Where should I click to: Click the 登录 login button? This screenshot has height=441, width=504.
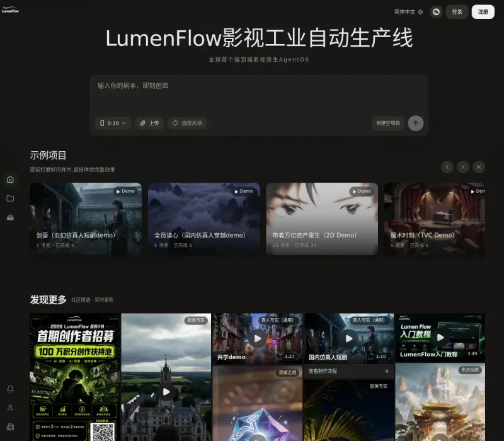click(x=457, y=12)
